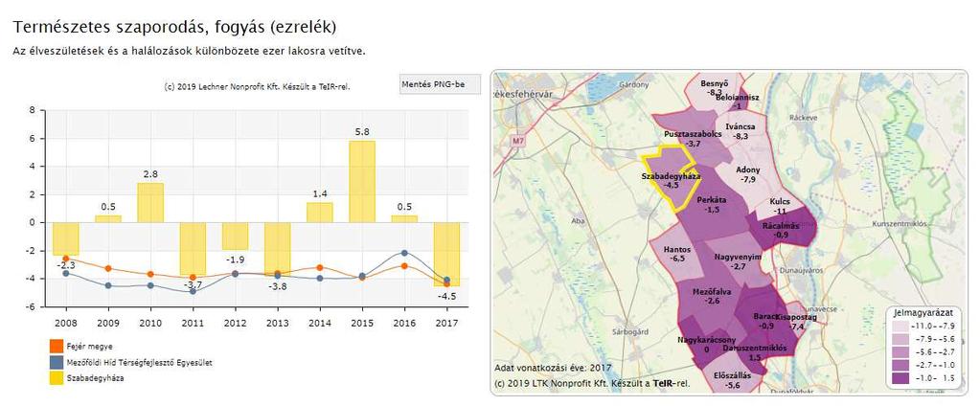Click the M7 motorway marker on the map
Viewport: 980px width, 406px height.
pyautogui.click(x=517, y=142)
